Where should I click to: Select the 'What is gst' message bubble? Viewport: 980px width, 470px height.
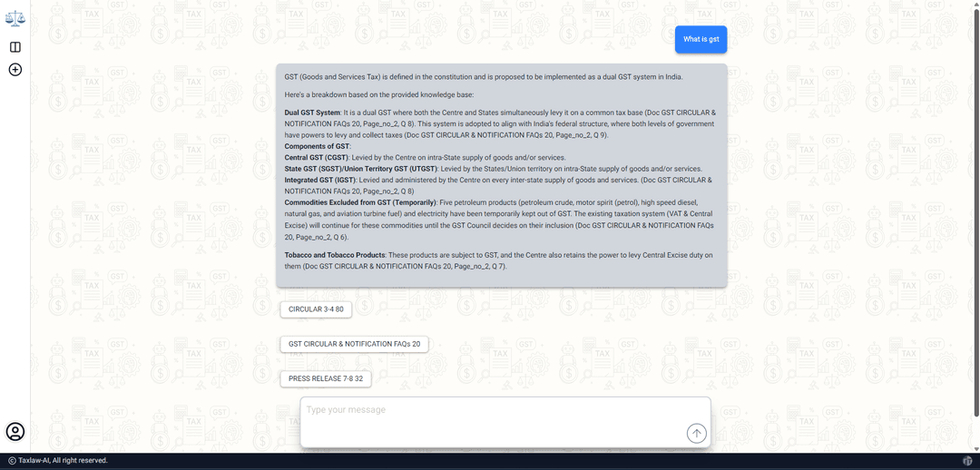701,39
